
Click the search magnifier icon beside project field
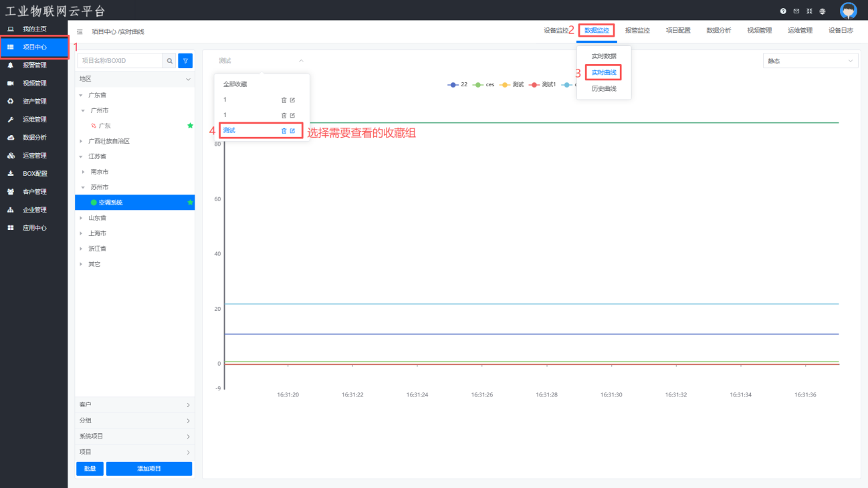coord(170,61)
